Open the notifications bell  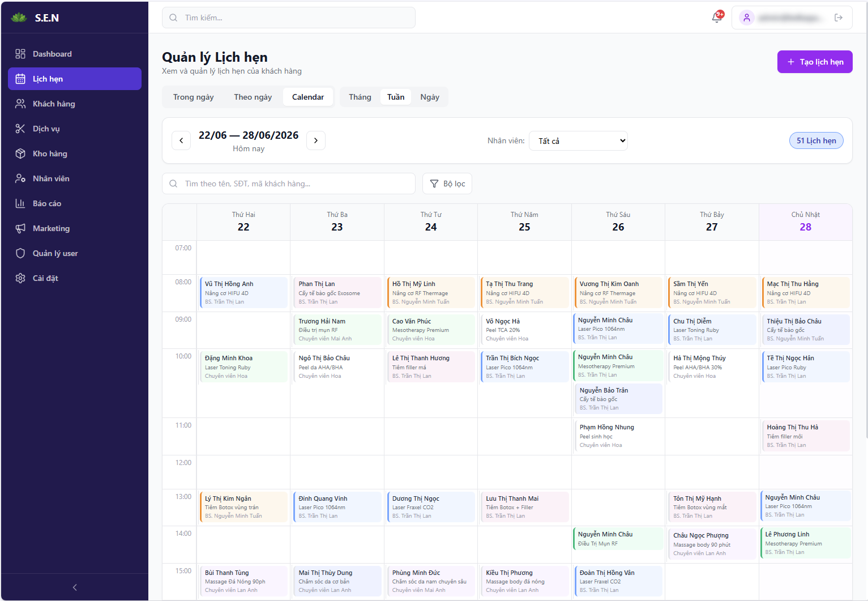coord(717,18)
